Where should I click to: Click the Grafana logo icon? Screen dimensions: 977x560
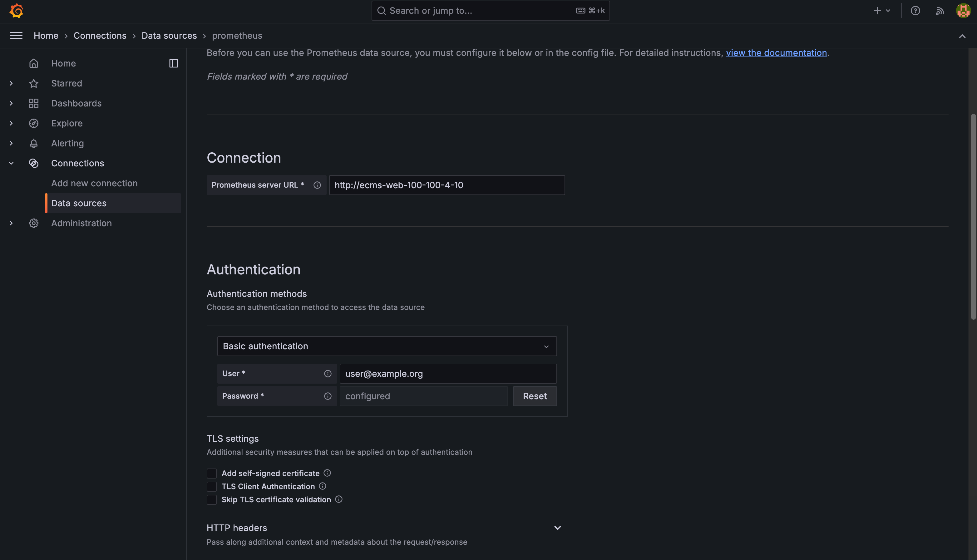16,11
